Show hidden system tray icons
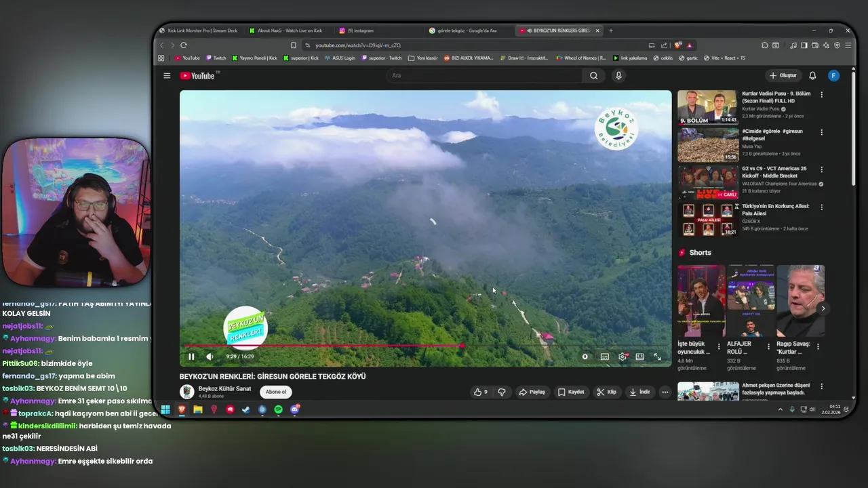This screenshot has width=868, height=488. pyautogui.click(x=781, y=409)
